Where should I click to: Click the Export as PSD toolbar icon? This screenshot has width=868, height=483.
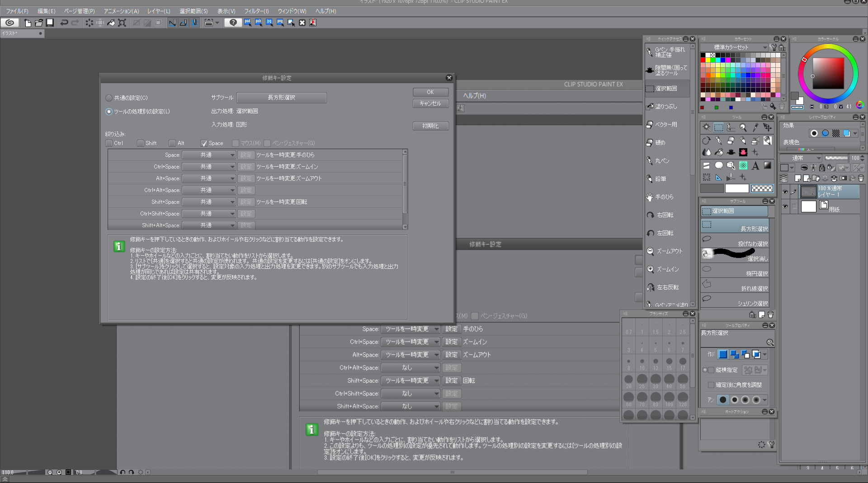[x=247, y=23]
